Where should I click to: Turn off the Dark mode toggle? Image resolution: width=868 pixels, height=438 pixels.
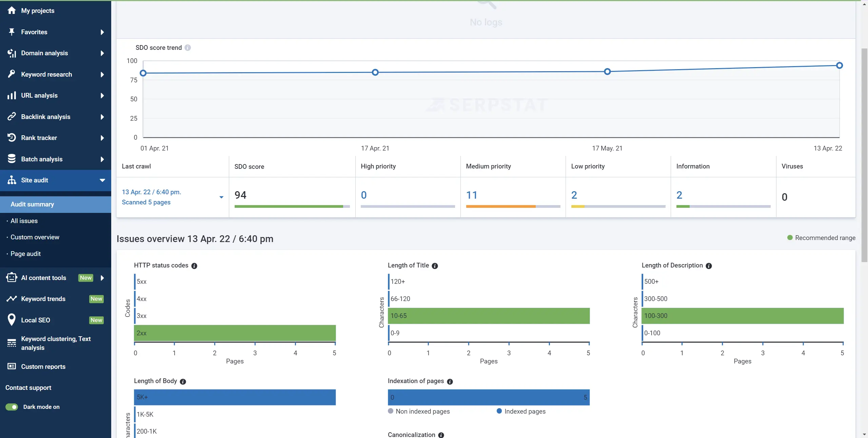click(x=12, y=407)
